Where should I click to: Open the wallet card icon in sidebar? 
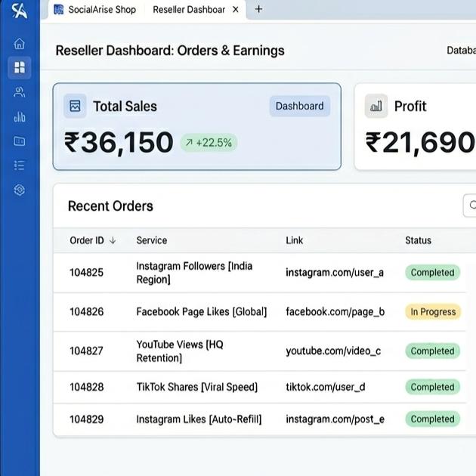pyautogui.click(x=20, y=141)
